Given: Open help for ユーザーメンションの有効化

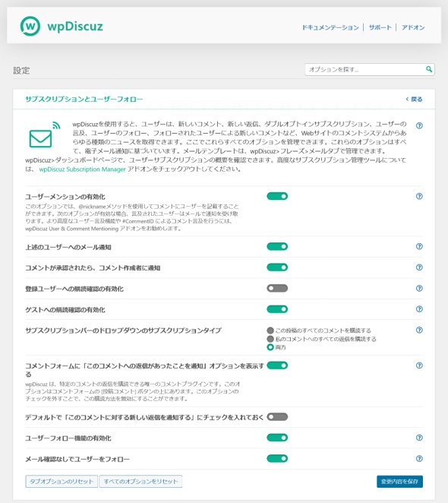Looking at the screenshot, I should [419, 196].
